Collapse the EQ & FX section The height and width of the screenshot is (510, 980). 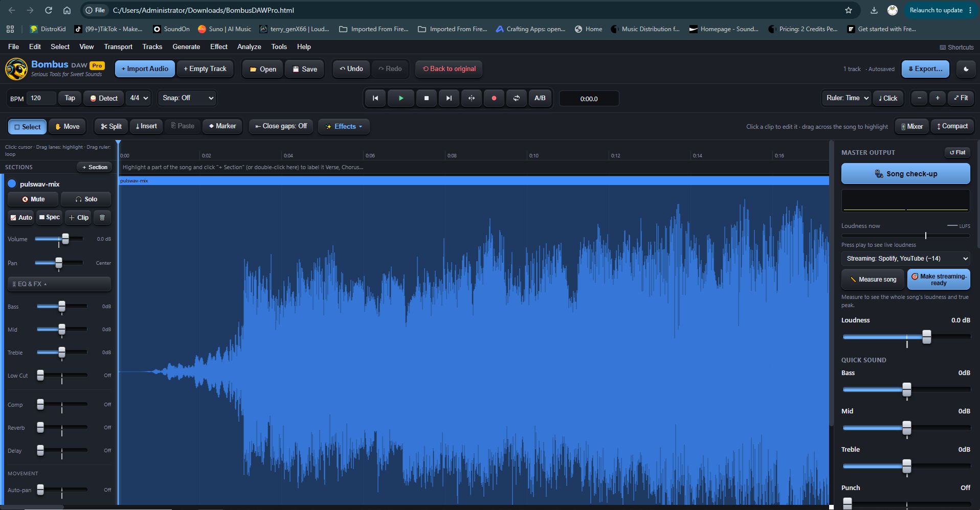(59, 284)
